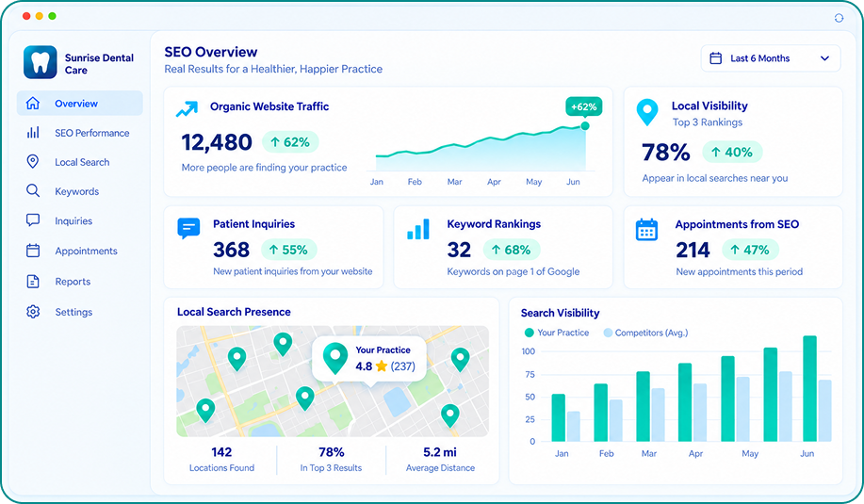
Task: Click the Local Visibility location pin icon
Action: (x=647, y=112)
